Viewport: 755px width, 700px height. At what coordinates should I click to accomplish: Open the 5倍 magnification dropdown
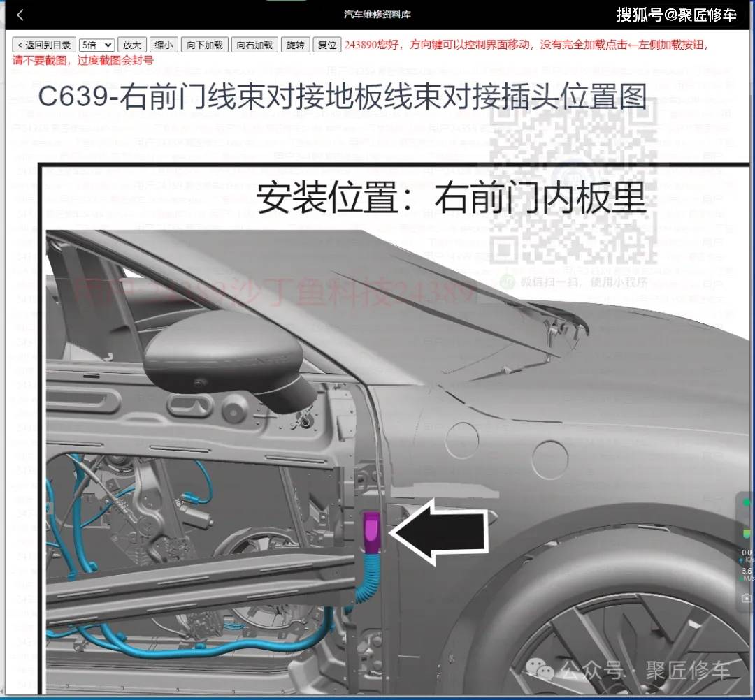point(96,44)
